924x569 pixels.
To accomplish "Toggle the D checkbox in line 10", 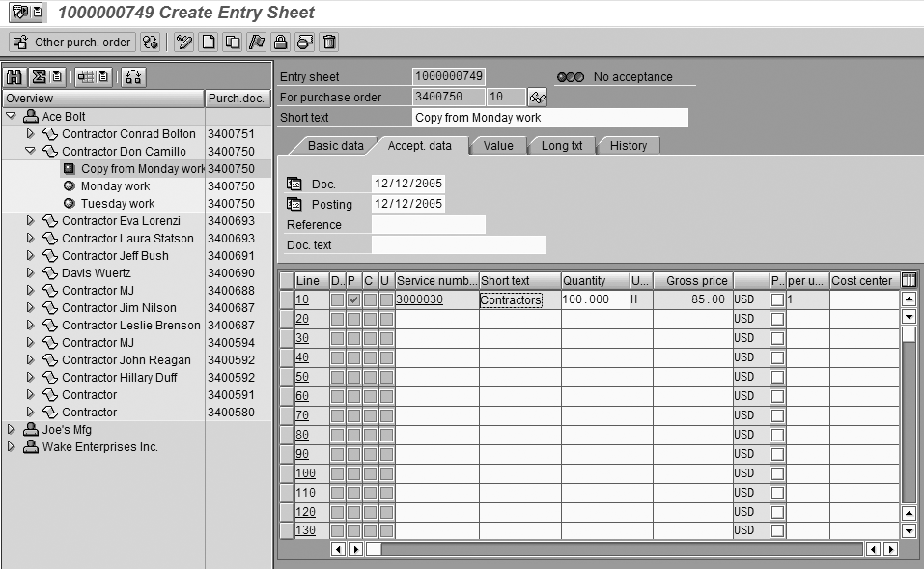I will point(337,299).
